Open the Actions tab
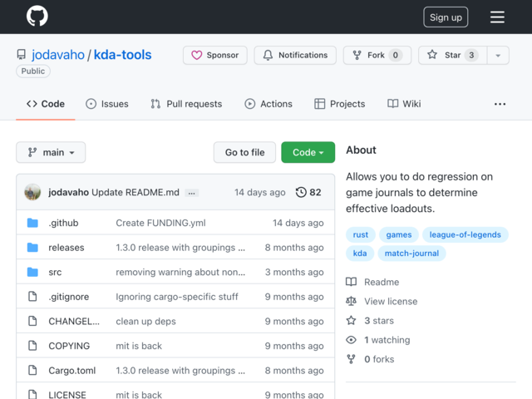This screenshot has height=399, width=532. [x=268, y=104]
